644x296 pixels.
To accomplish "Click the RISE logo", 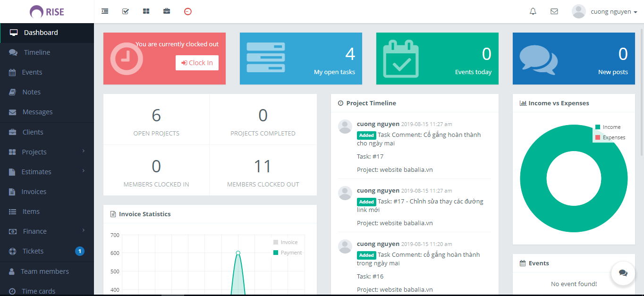I will (47, 12).
